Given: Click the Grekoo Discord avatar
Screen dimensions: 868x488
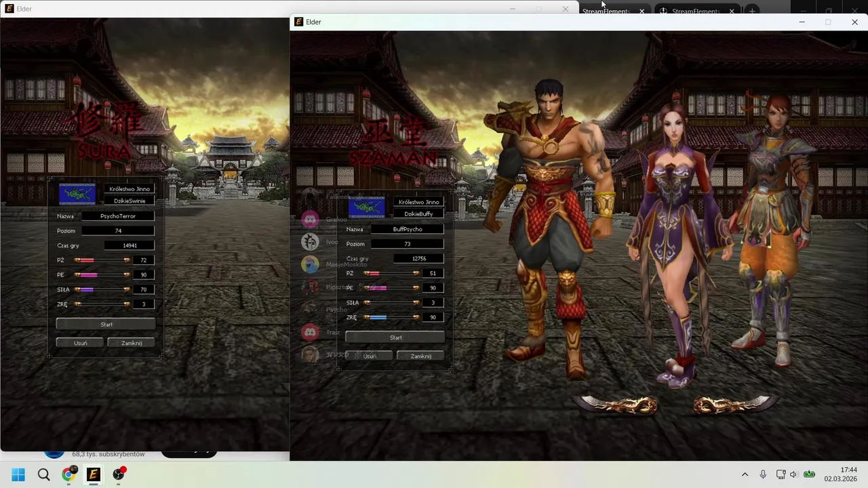Looking at the screenshot, I should [311, 219].
